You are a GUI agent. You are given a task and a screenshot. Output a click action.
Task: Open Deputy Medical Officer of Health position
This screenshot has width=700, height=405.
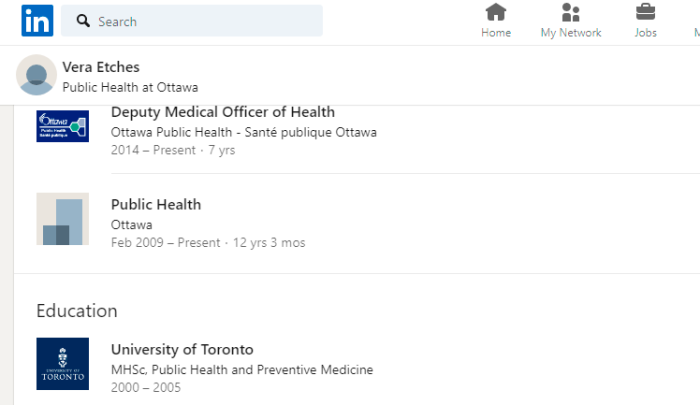point(223,112)
